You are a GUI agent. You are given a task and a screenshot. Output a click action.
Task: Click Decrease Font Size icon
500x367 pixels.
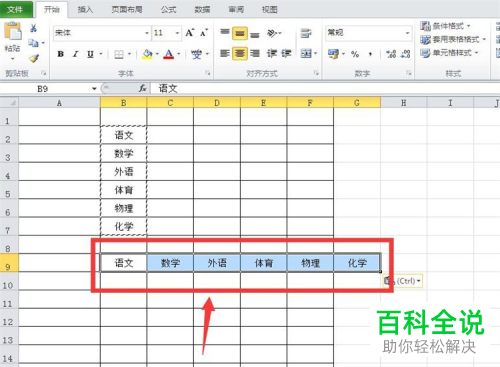coord(204,33)
